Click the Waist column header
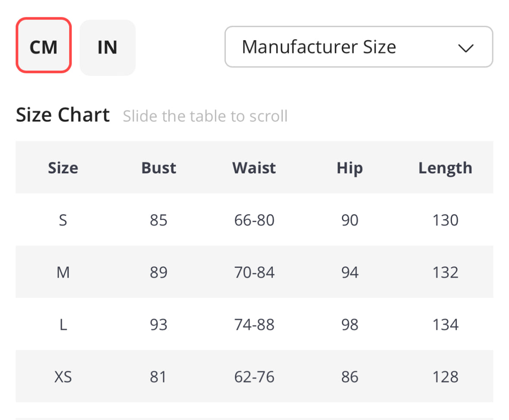 point(254,168)
